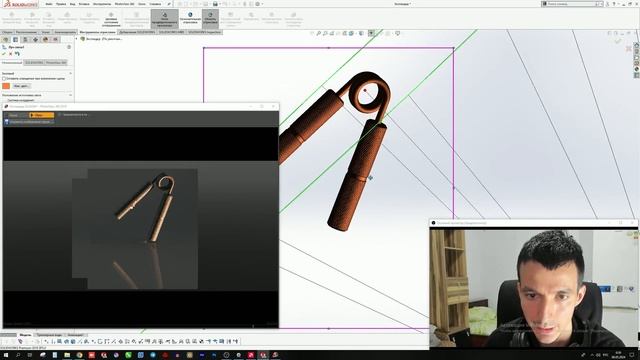Select the 3D Views tab at bottom
The image size is (640, 360).
point(49,335)
